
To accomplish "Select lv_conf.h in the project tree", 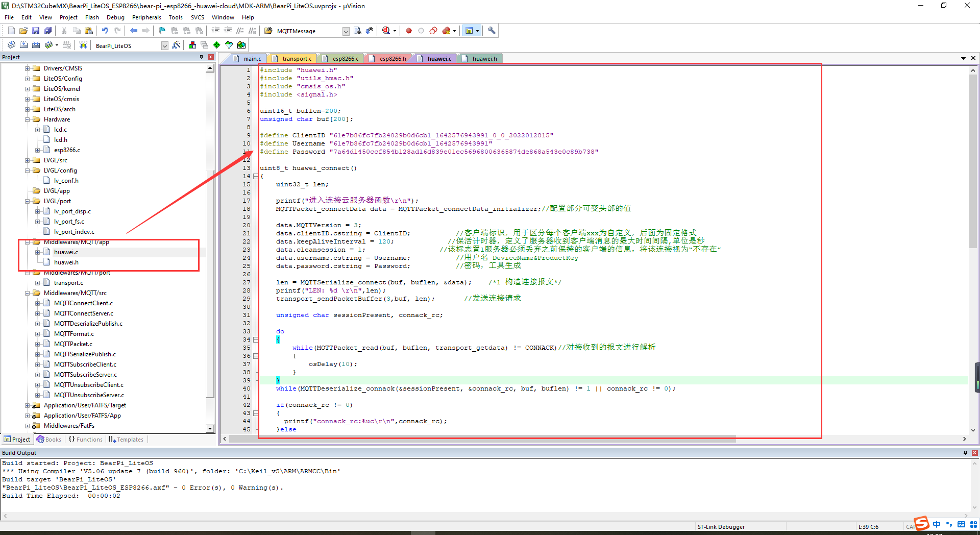I will click(66, 181).
